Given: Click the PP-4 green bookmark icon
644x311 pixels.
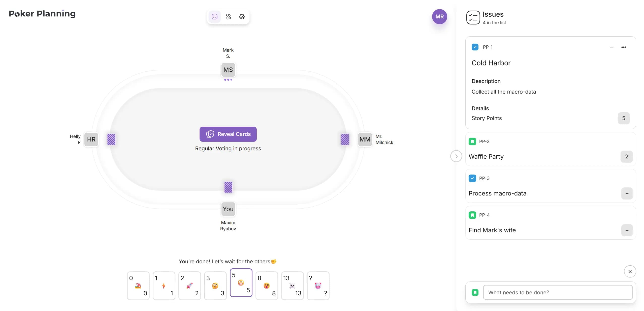Looking at the screenshot, I should pos(472,215).
